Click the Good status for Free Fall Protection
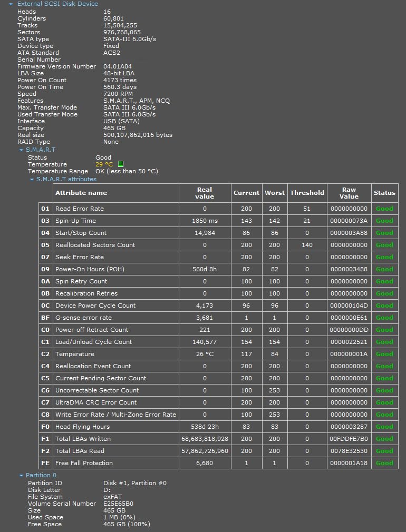The width and height of the screenshot is (406, 532). point(384,463)
